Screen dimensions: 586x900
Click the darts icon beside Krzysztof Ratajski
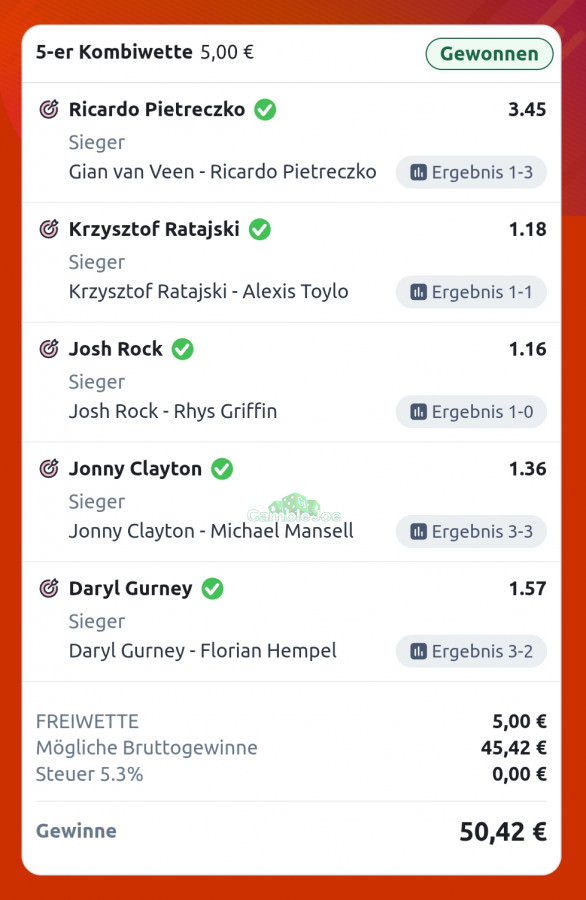[49, 228]
